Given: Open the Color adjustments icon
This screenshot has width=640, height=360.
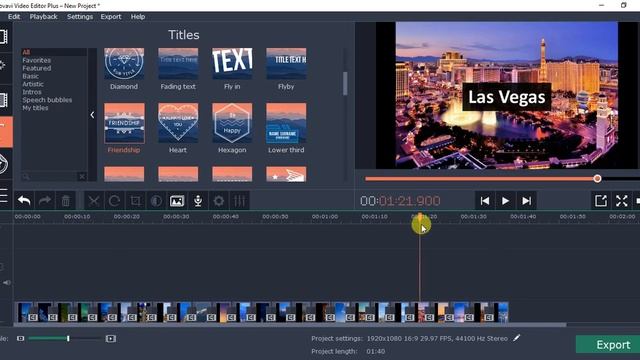Looking at the screenshot, I should pyautogui.click(x=156, y=200).
